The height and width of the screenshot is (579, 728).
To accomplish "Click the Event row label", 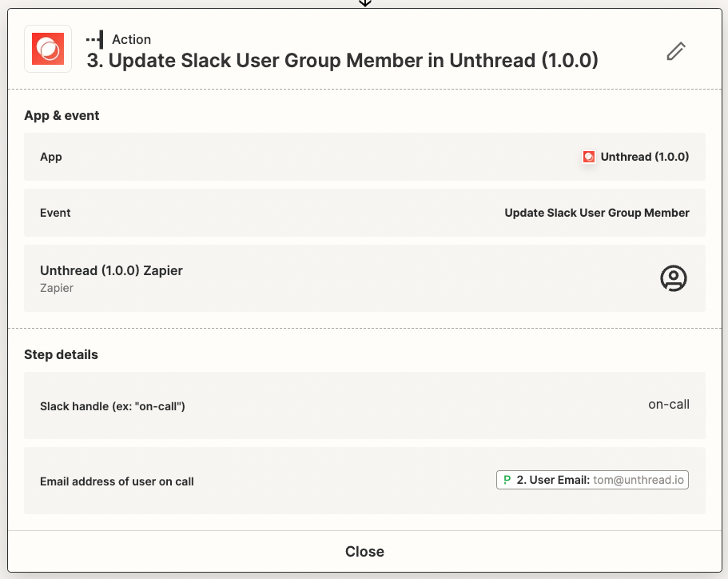I will click(55, 213).
